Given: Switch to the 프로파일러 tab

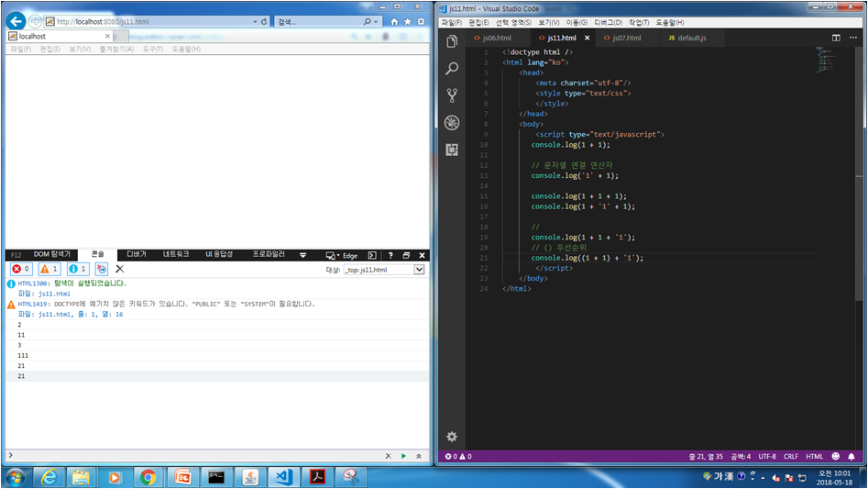Looking at the screenshot, I should 269,254.
